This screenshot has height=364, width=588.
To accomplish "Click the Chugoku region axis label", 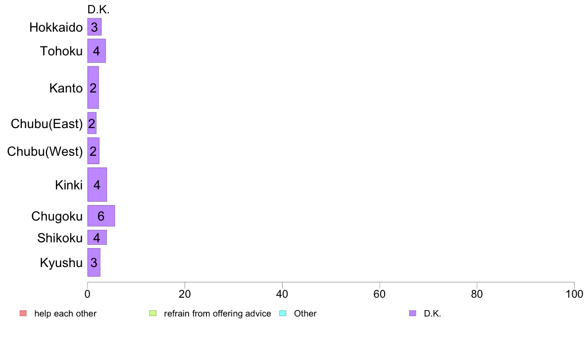I will 57,216.
